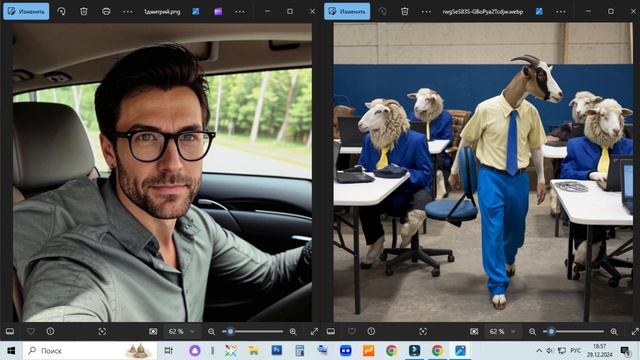Open Task View on the taskbar
The width and height of the screenshot is (640, 360).
pyautogui.click(x=168, y=351)
